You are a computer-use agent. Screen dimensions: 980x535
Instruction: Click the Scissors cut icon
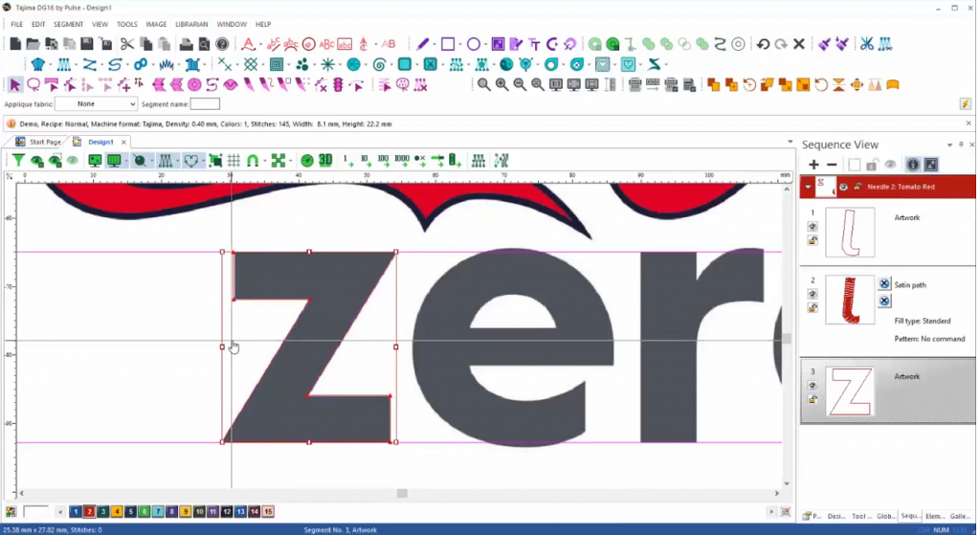point(126,44)
